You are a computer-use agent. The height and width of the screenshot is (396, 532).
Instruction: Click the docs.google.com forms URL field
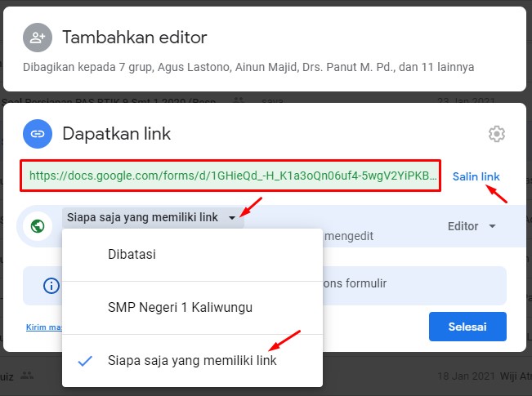[x=230, y=176]
